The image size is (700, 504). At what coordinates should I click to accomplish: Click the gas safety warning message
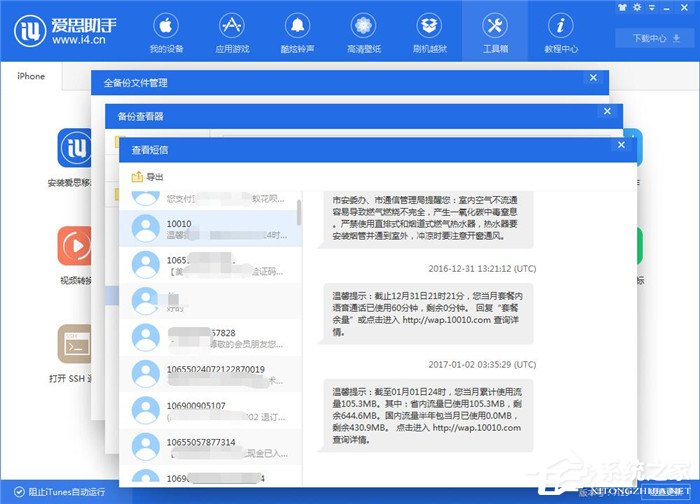click(x=428, y=219)
